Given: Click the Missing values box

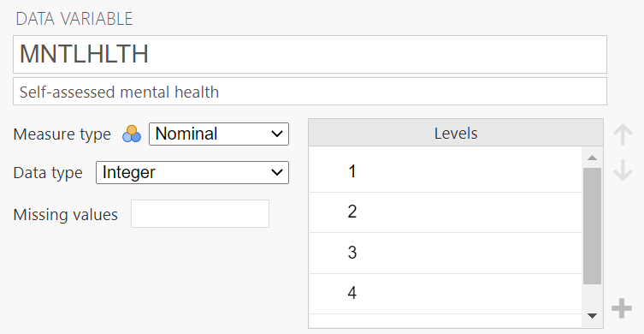Looking at the screenshot, I should tap(200, 214).
